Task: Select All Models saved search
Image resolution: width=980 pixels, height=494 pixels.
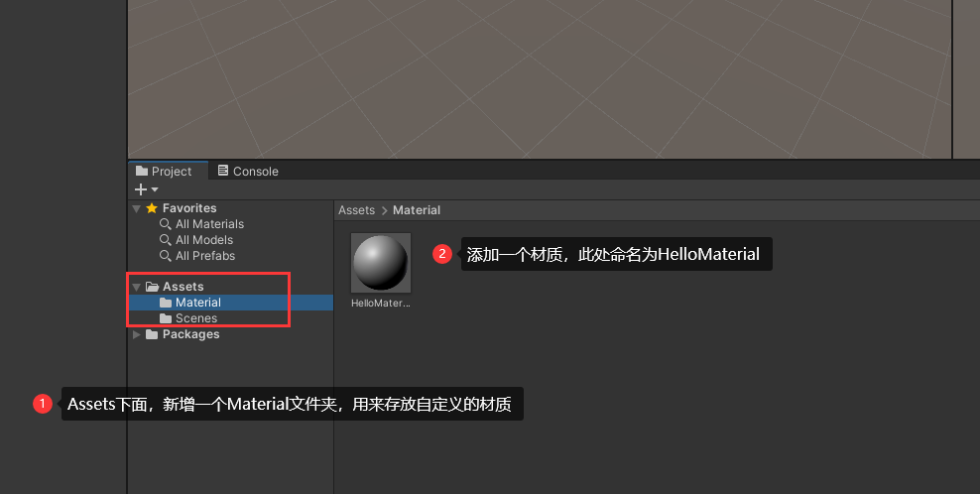Action: pyautogui.click(x=204, y=240)
